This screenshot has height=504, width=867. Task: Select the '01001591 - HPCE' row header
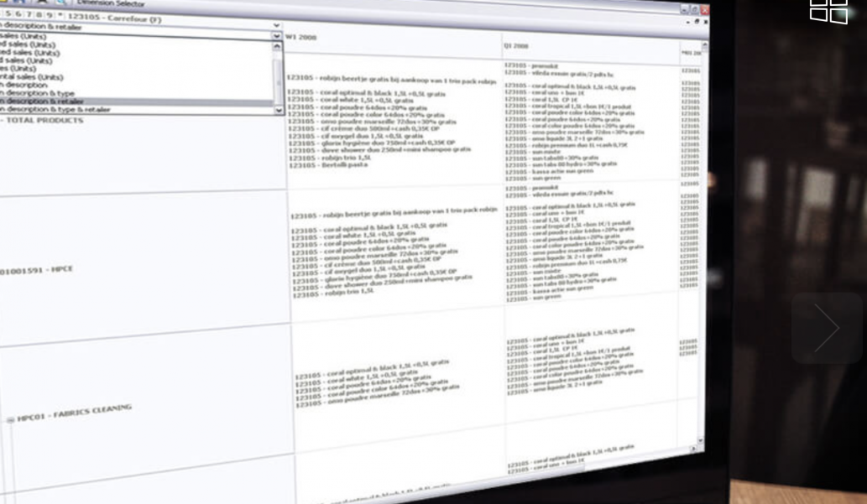click(36, 270)
